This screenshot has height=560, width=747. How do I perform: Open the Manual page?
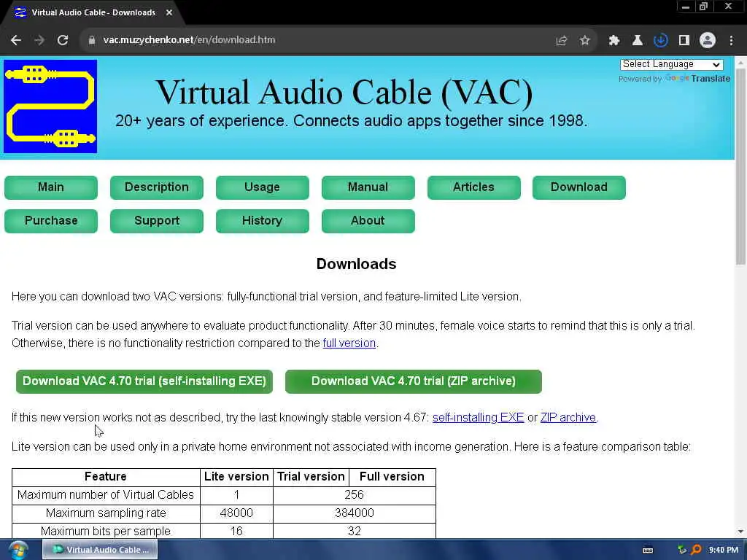click(x=368, y=187)
